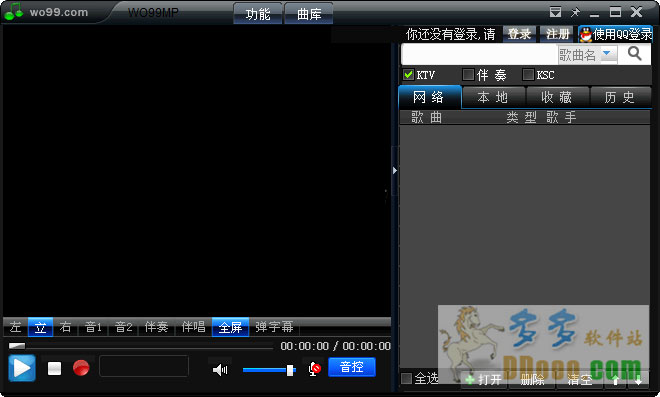The image size is (660, 397).
Task: Click the 删除 delete button
Action: click(x=532, y=380)
